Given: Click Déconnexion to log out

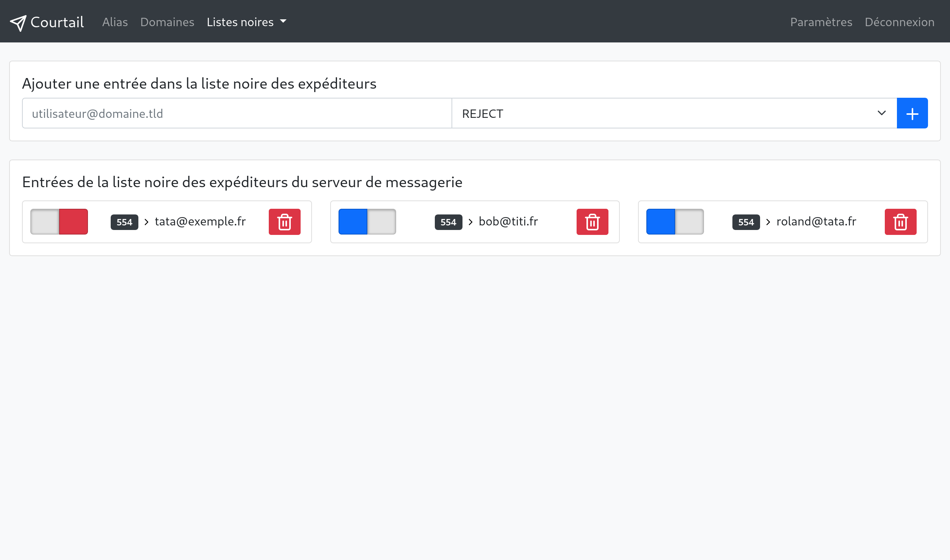Looking at the screenshot, I should point(900,22).
